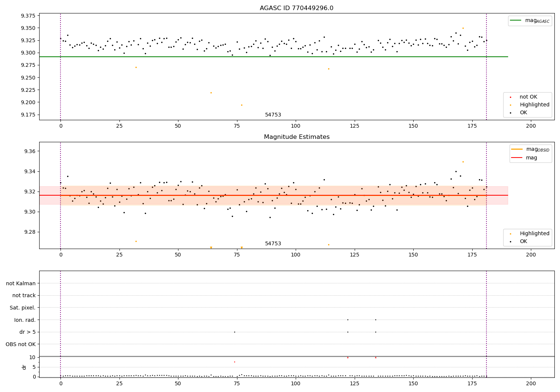
Task: Select the mag AGASC legend entry in top plot
Action: (x=530, y=21)
